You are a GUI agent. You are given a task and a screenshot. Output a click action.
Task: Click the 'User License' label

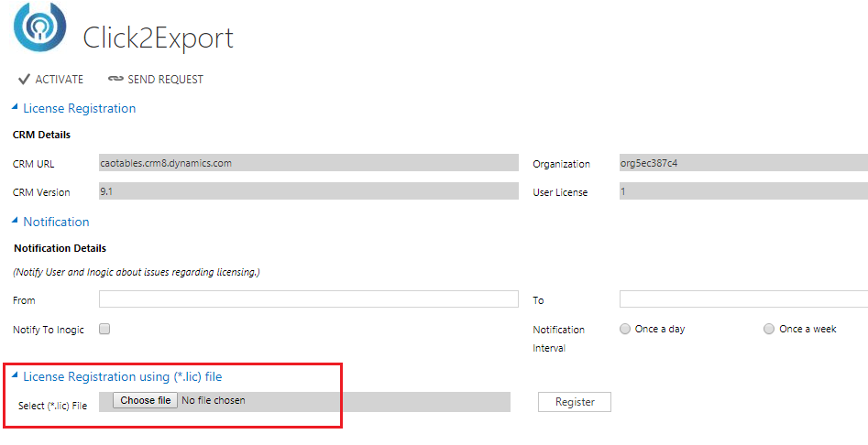560,192
